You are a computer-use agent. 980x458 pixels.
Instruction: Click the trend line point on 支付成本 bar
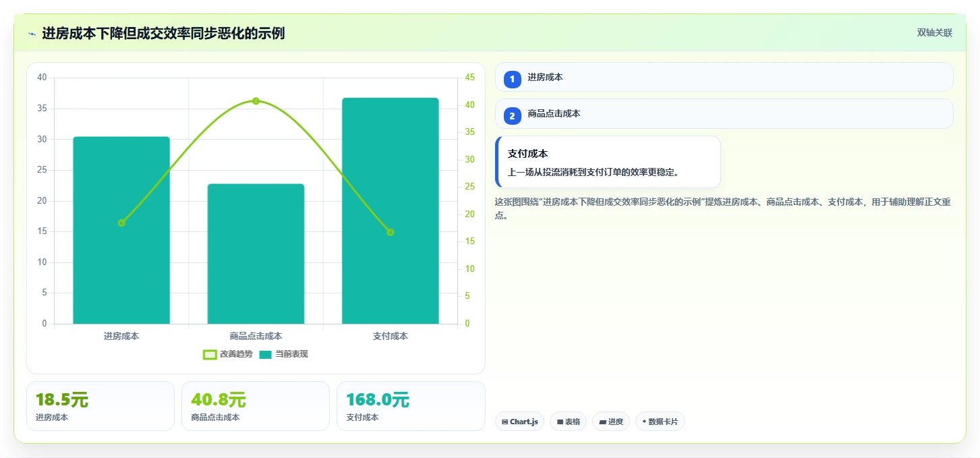pos(390,232)
